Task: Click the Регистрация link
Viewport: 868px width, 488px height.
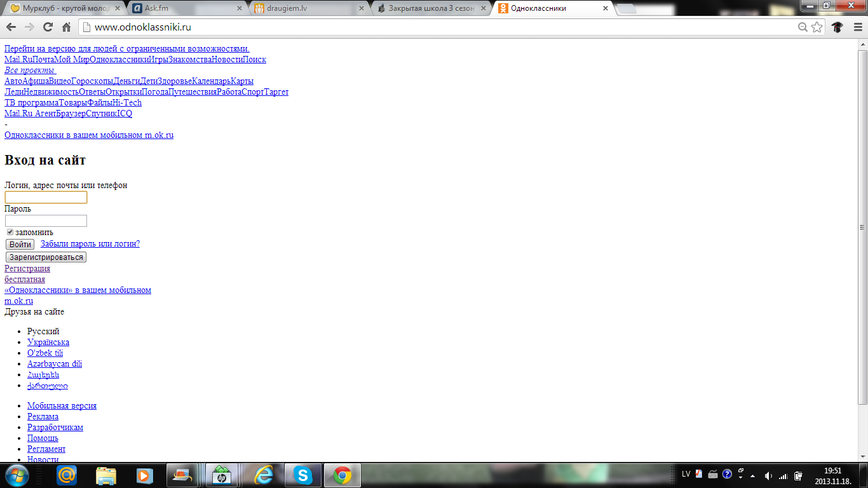Action: [x=27, y=269]
